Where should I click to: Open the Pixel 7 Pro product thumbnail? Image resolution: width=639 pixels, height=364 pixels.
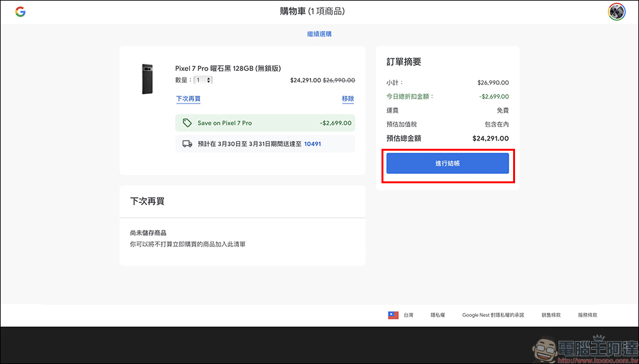point(148,79)
